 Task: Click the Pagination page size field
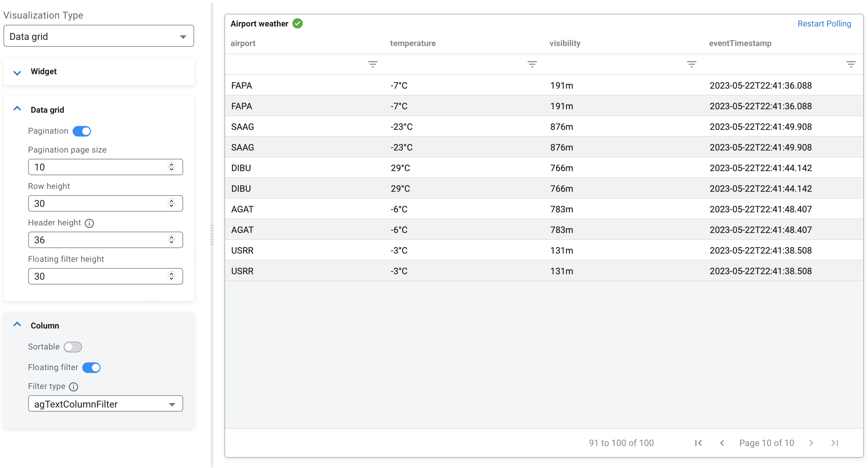coord(100,167)
